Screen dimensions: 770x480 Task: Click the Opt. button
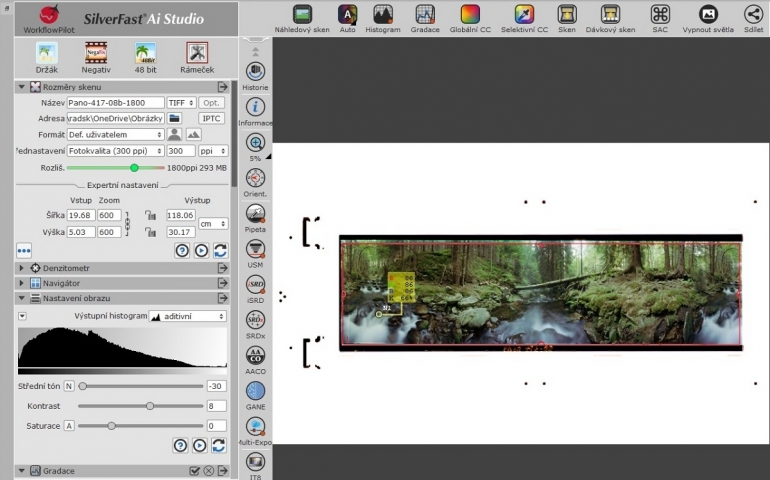[x=212, y=103]
